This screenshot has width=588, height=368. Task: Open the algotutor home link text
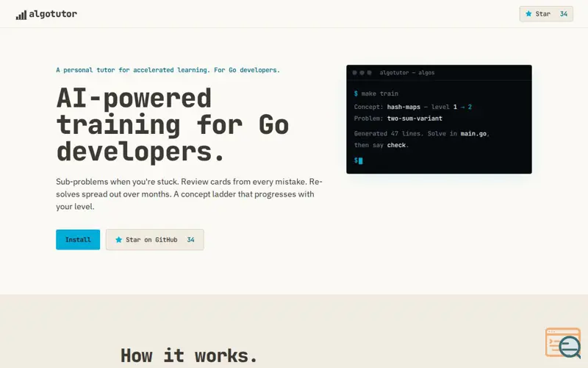click(x=53, y=14)
